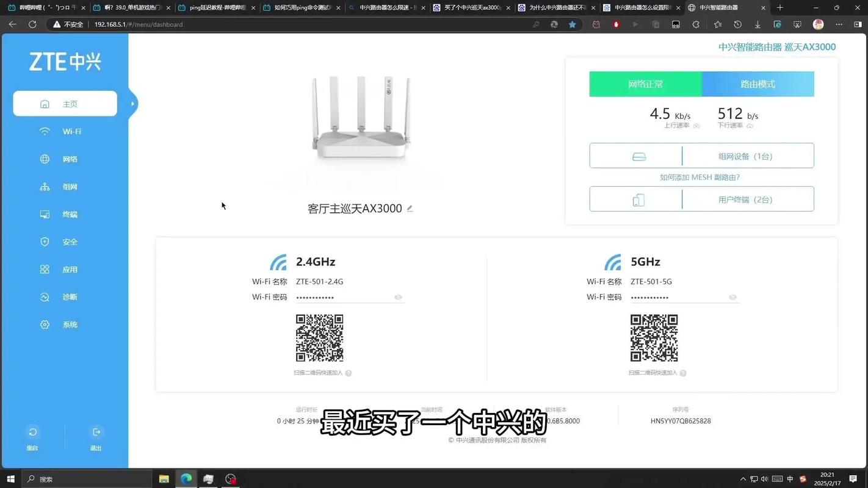Click the ZTE中兴 logo

(65, 62)
